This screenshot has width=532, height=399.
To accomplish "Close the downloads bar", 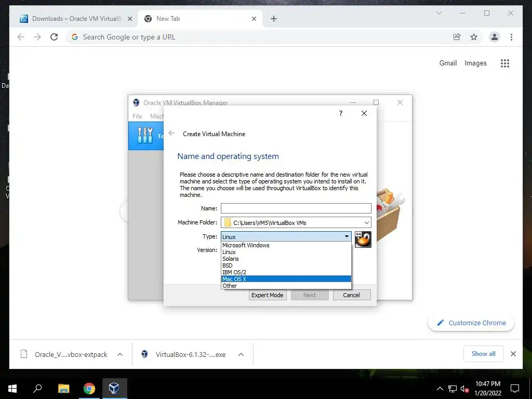I will (513, 354).
